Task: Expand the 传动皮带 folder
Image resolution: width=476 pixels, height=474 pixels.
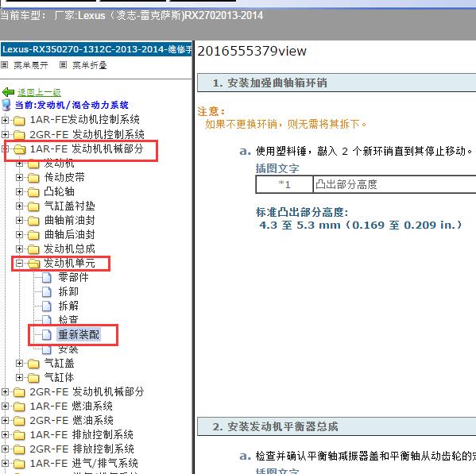Action: (19, 177)
